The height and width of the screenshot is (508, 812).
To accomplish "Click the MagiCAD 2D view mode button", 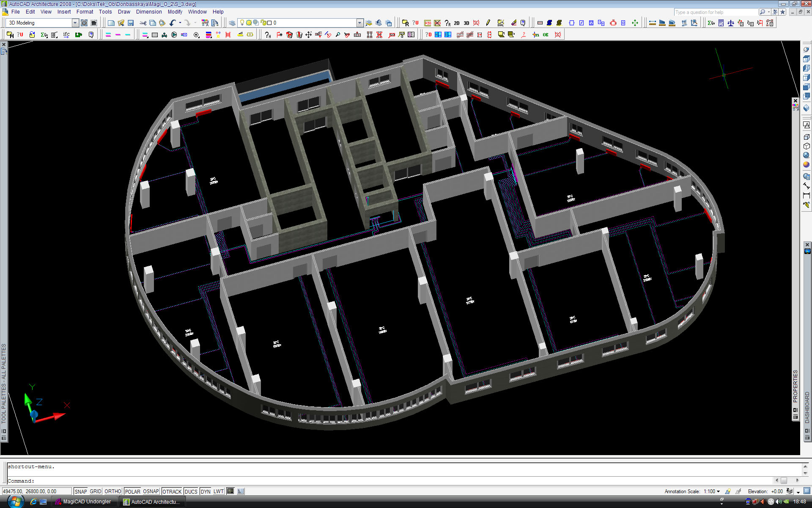I will tap(457, 23).
